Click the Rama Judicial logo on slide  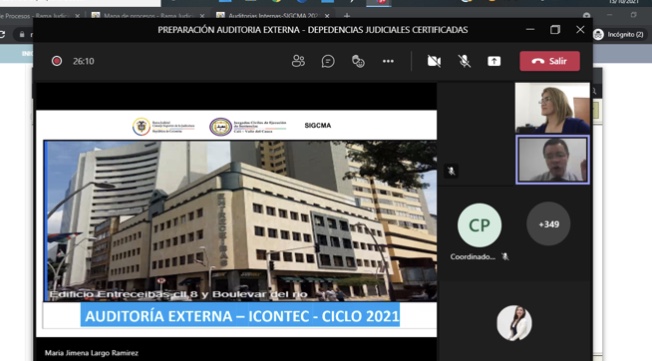(163, 126)
